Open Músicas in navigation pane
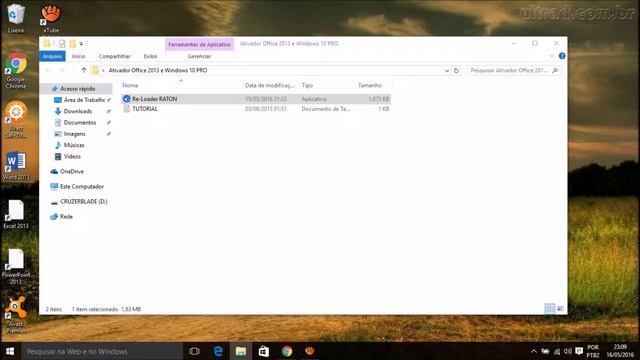 74,145
